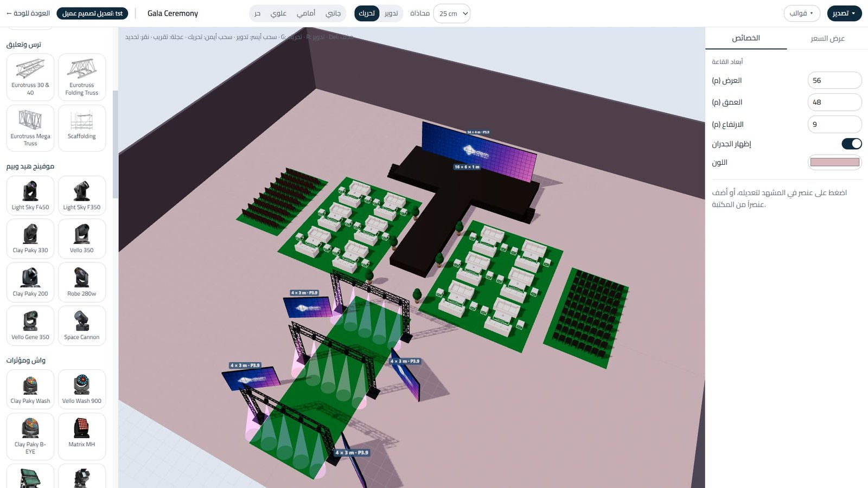Add Scaffolding item to scene

tap(82, 128)
